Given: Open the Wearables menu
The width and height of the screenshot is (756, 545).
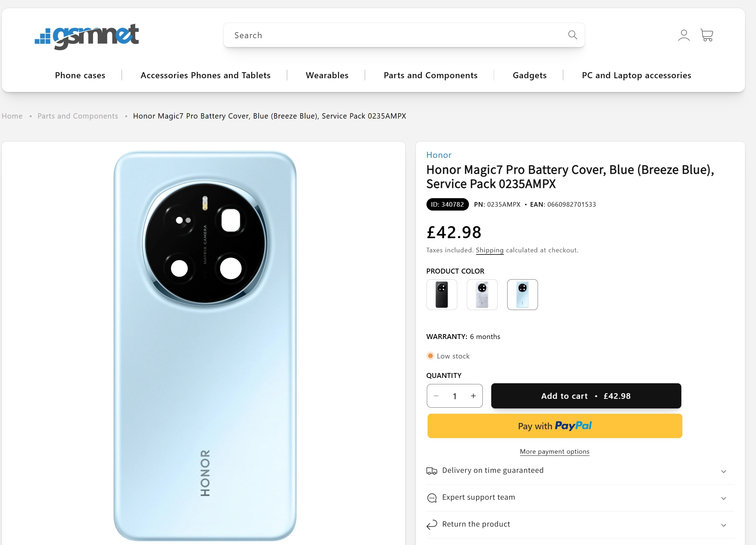Looking at the screenshot, I should 327,75.
